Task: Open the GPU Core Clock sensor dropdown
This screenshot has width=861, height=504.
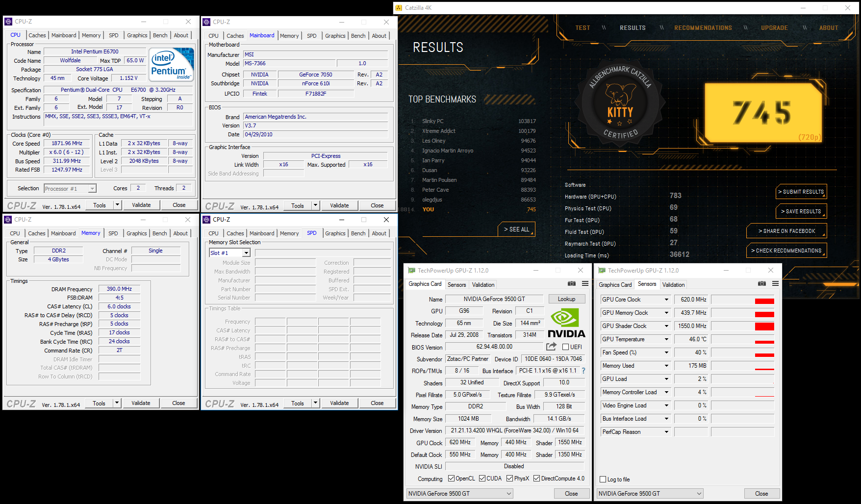Action: (x=666, y=300)
